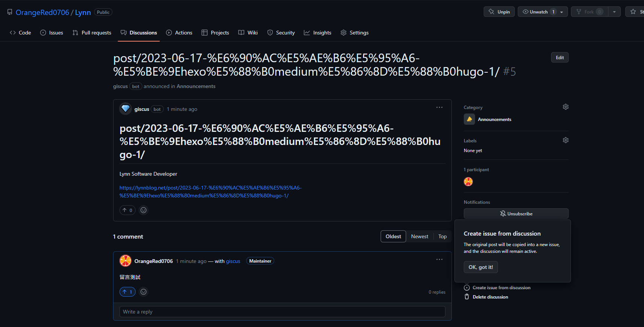Dismiss popup with OK, got it!
644x327 pixels.
[480, 267]
